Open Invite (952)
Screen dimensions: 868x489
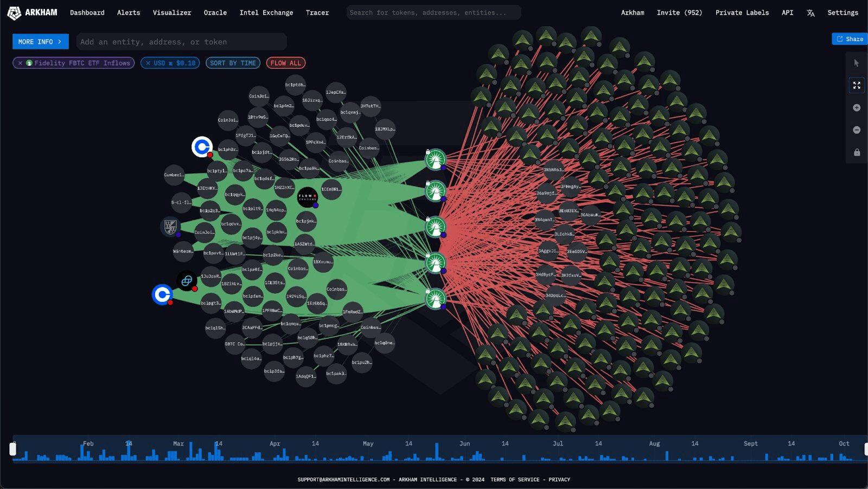(679, 13)
